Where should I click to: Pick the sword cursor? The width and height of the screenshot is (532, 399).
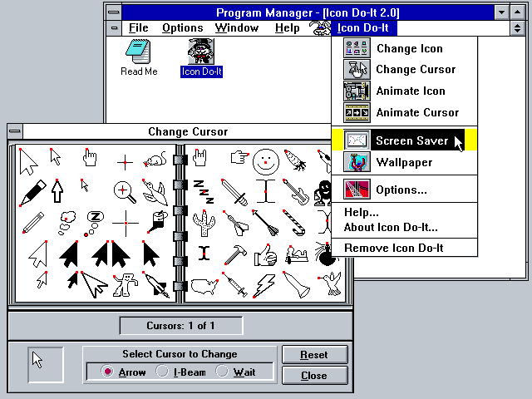[234, 192]
